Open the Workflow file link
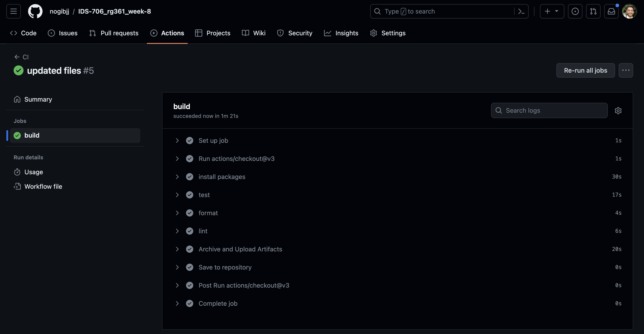Screen dimensions: 644x334 [43, 186]
